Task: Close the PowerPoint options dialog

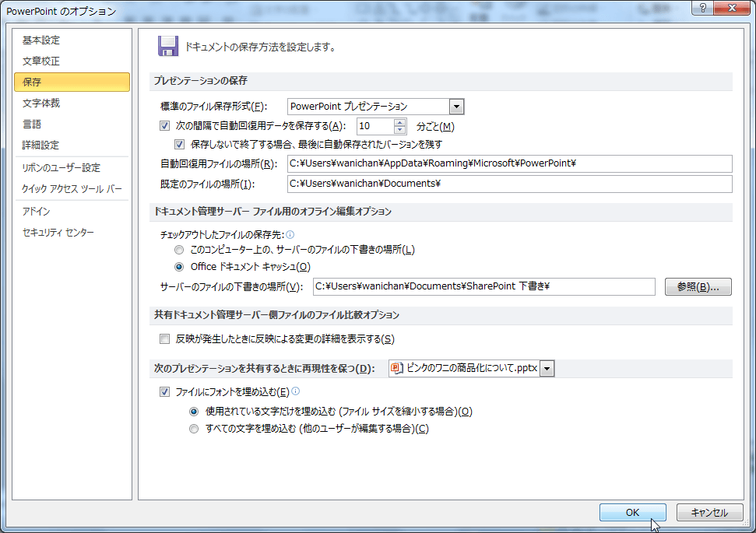Action: [732, 8]
